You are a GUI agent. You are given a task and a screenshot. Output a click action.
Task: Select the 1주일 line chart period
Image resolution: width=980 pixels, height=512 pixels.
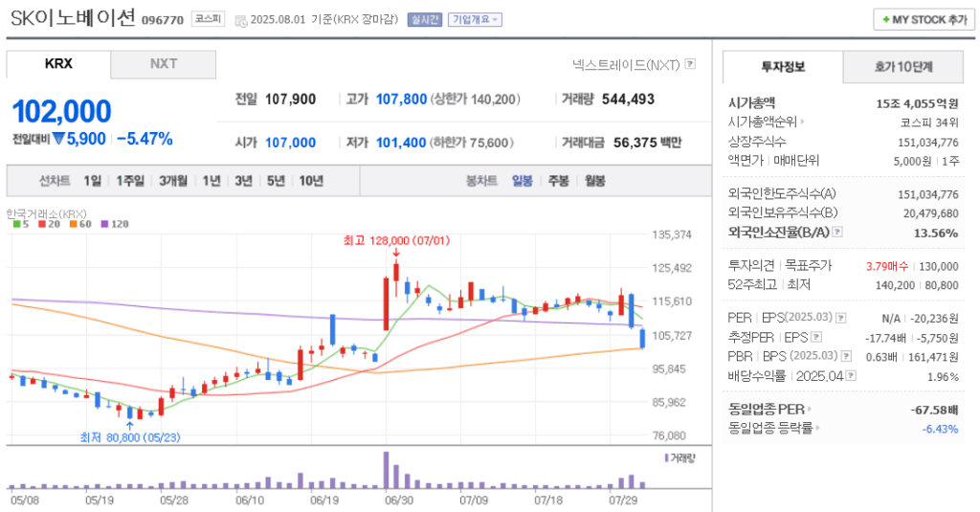coord(130,181)
